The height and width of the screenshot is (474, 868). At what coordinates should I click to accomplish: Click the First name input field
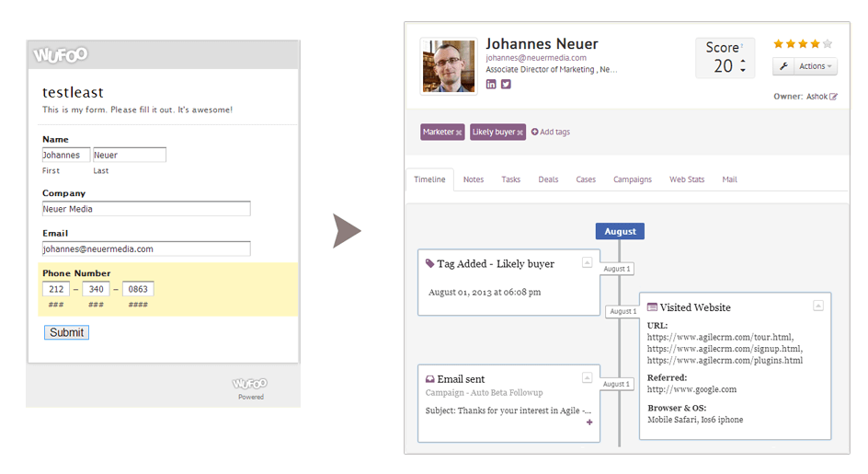tap(66, 156)
